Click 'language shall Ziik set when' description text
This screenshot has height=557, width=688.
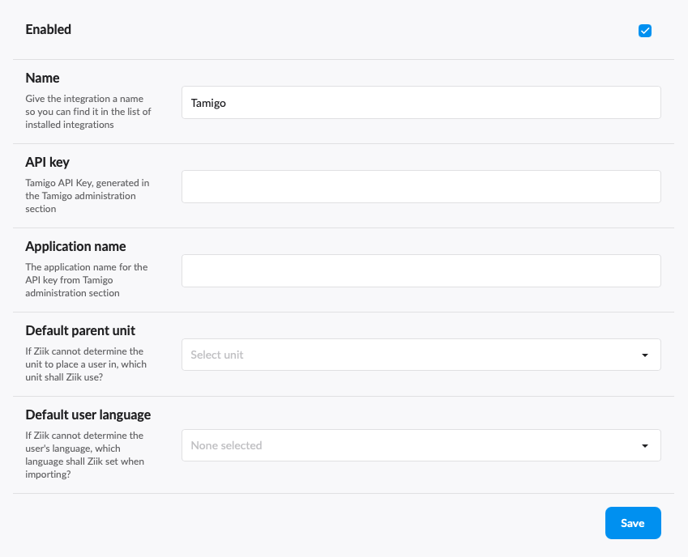85,461
